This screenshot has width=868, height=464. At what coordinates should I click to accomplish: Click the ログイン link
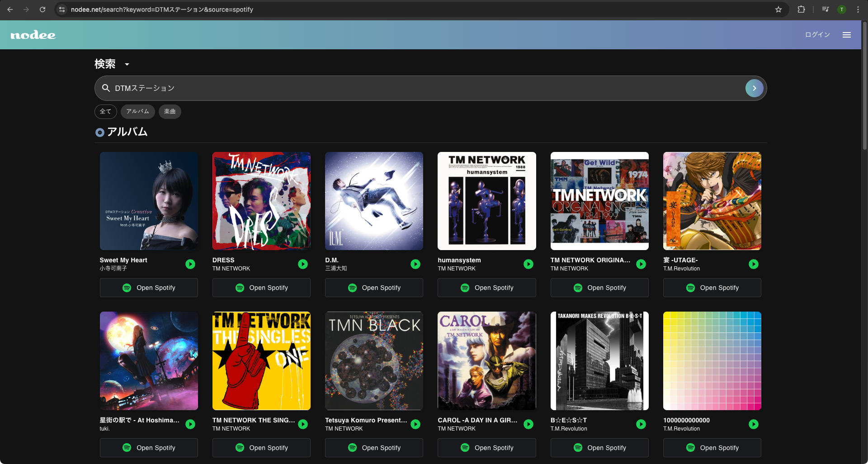[x=817, y=35]
